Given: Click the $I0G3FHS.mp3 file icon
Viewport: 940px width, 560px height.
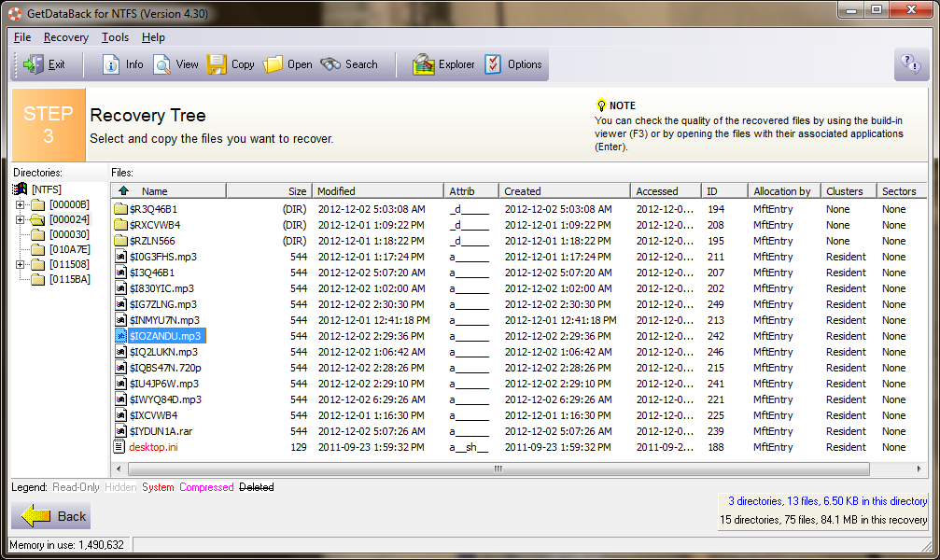Looking at the screenshot, I should (120, 257).
